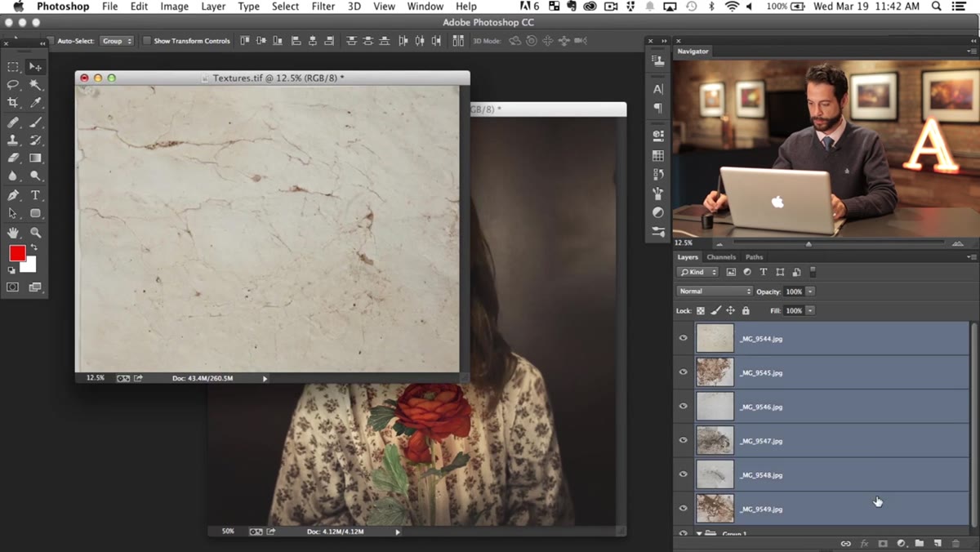Screen dimensions: 980x552
Task: Open the Normal blend mode dropdown
Action: pyautogui.click(x=715, y=292)
